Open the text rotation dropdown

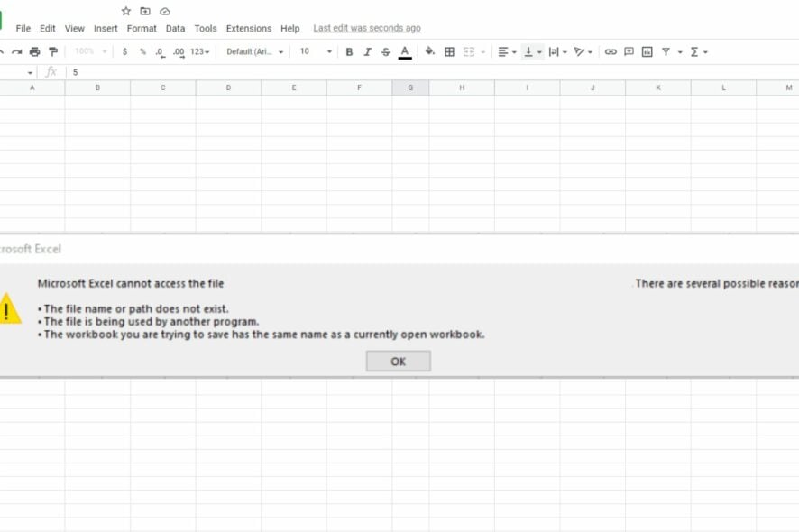tap(583, 51)
